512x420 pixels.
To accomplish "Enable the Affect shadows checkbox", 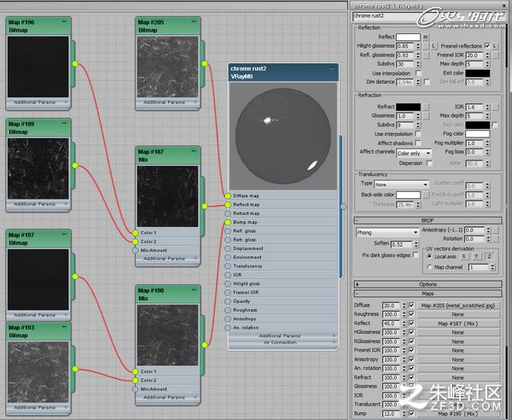I will click(x=418, y=143).
